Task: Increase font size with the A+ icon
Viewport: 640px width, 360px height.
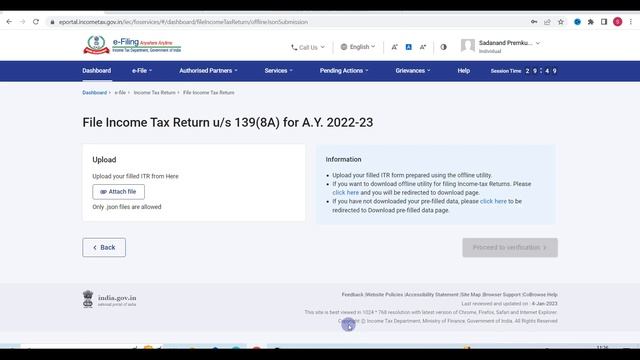Action: coord(423,47)
